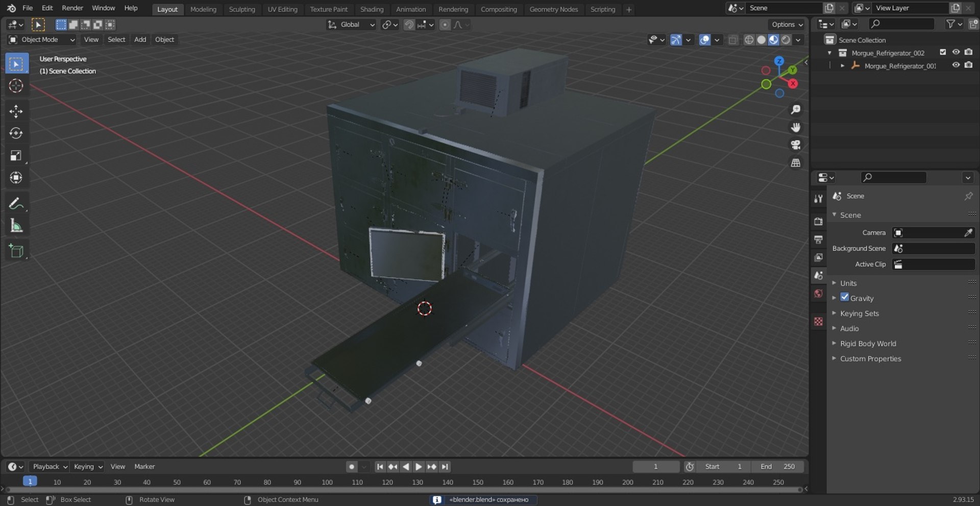Open the viewport Add menu
The image size is (980, 506).
tap(140, 40)
